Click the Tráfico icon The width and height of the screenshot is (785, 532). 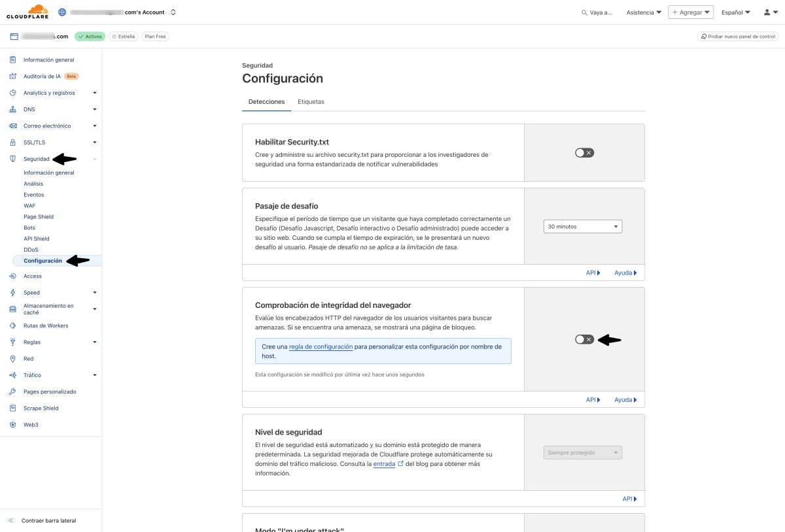[12, 375]
